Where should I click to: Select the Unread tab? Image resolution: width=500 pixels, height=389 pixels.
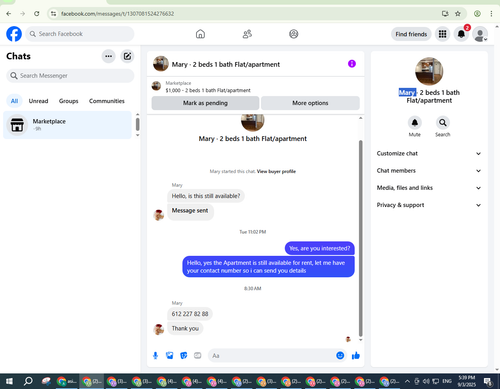pyautogui.click(x=38, y=101)
